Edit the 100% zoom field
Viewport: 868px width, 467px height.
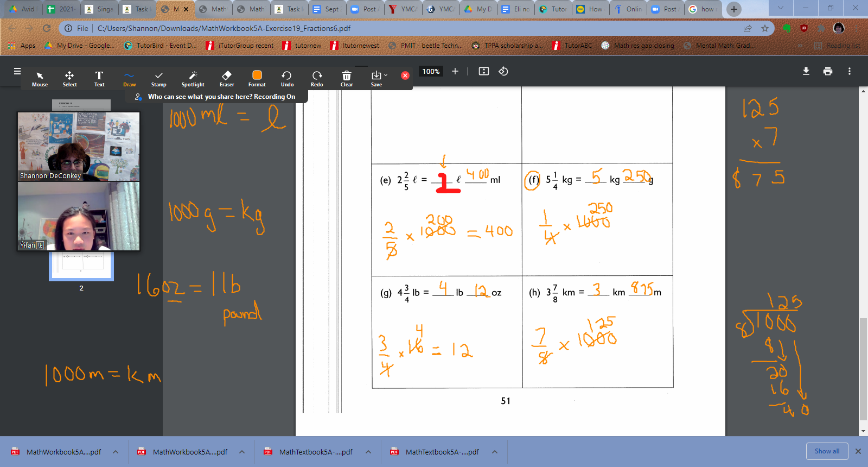coord(431,71)
